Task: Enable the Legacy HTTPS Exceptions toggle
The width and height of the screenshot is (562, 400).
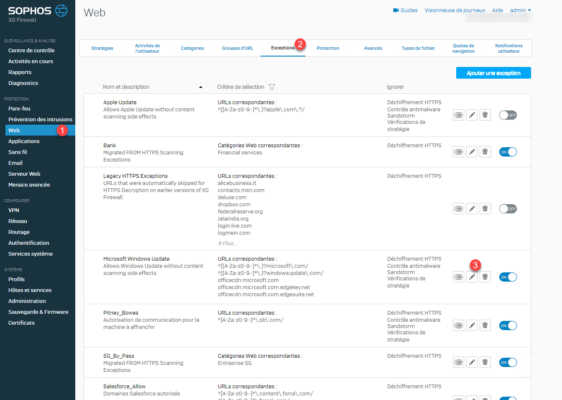Action: pos(508,209)
